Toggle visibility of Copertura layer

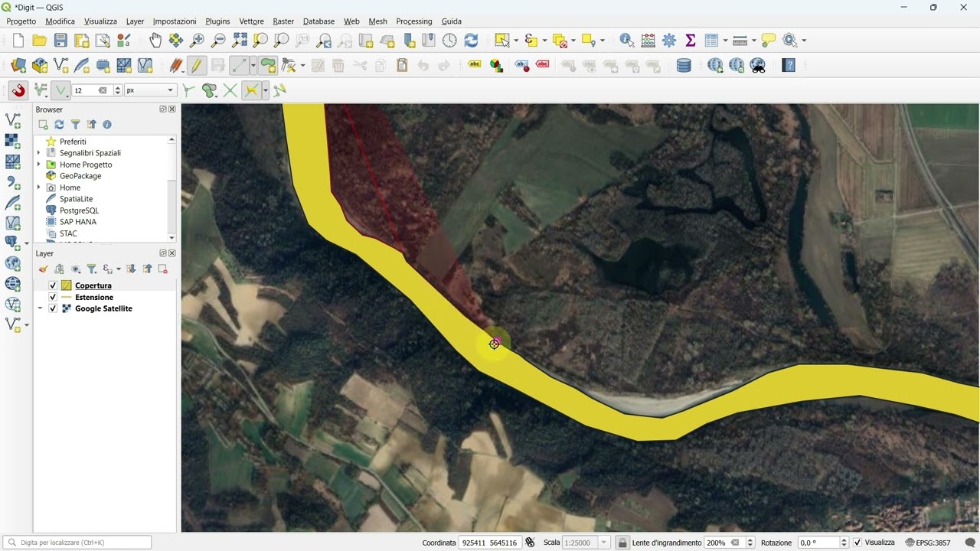click(53, 285)
